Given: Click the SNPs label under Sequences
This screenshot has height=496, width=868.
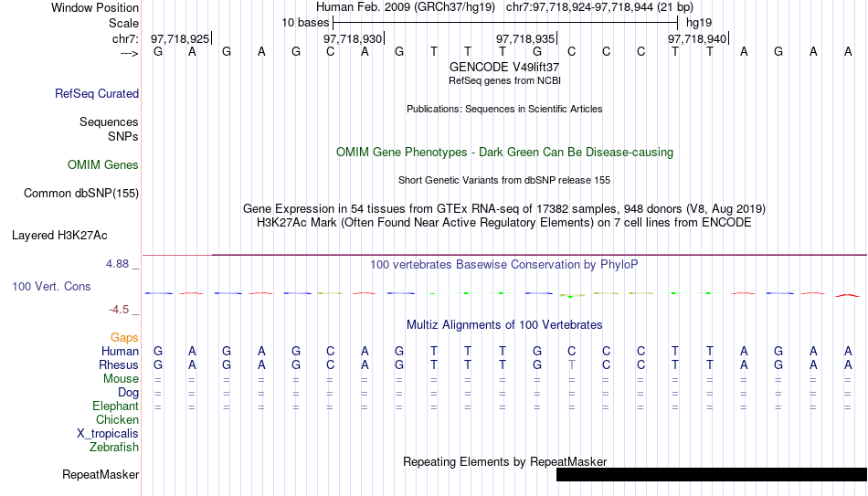Looking at the screenshot, I should [123, 136].
